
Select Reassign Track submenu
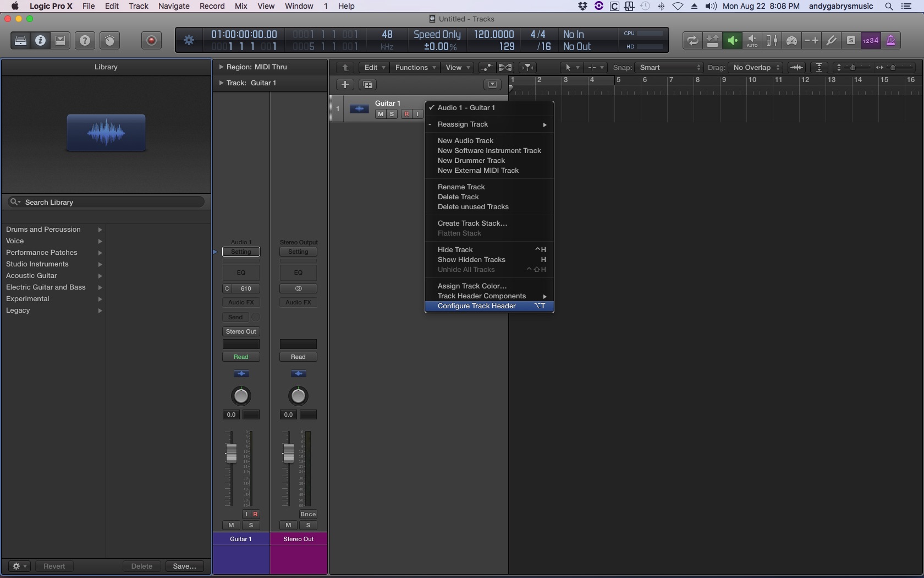pyautogui.click(x=490, y=124)
